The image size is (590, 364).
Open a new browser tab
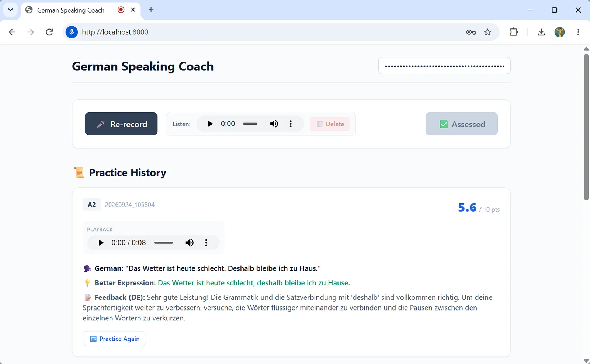point(151,10)
